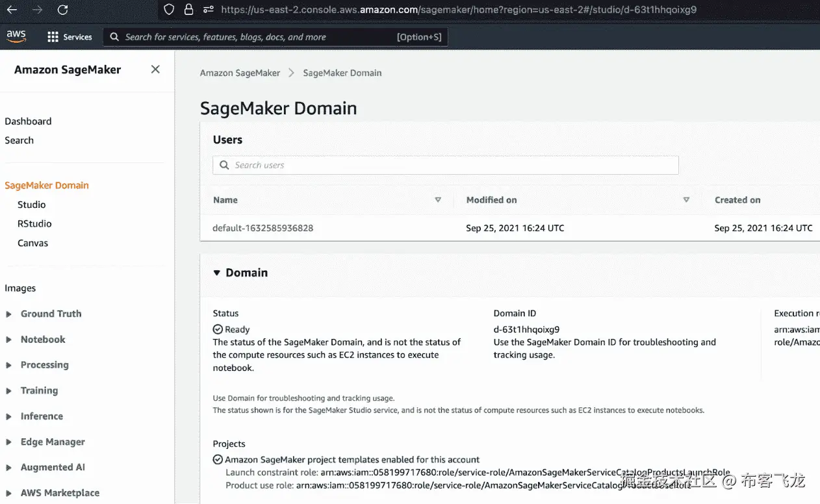Click the Modified on date cell
This screenshot has width=820, height=504.
point(515,228)
